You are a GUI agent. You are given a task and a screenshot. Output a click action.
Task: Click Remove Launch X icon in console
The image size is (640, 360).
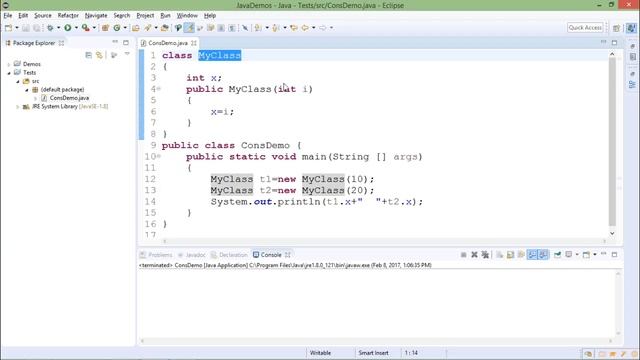(474, 255)
